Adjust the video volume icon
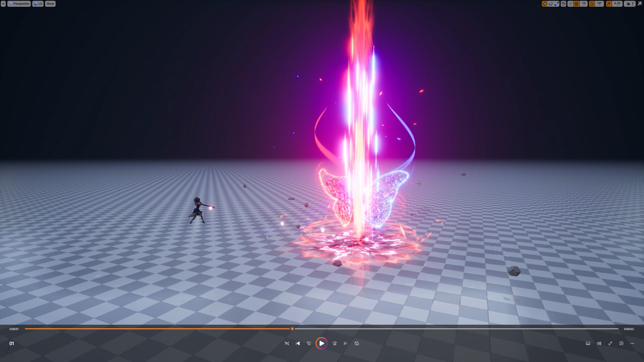 pos(599,343)
